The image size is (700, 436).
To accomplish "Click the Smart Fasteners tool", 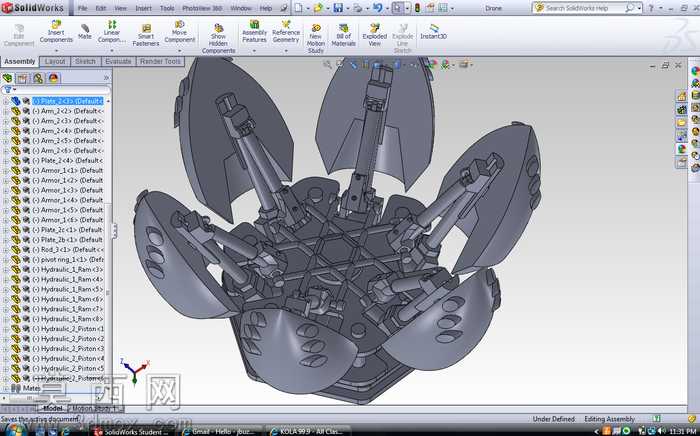I will (146, 35).
